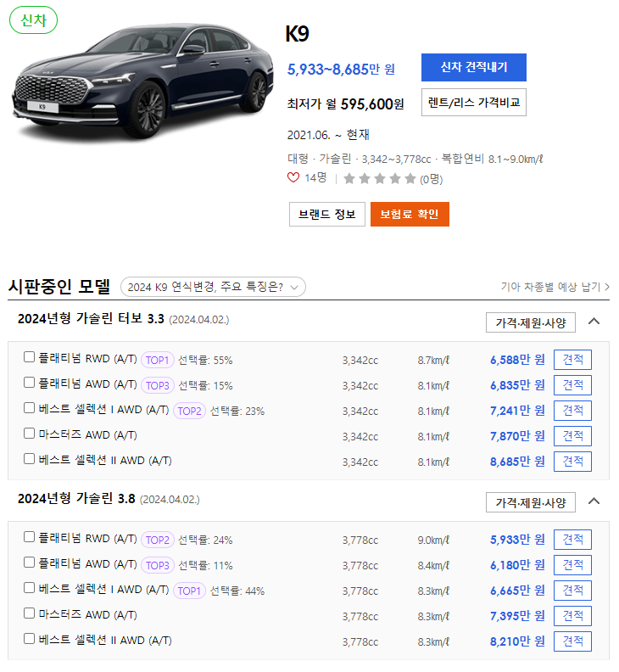Click the green 신차 badge

(x=33, y=20)
